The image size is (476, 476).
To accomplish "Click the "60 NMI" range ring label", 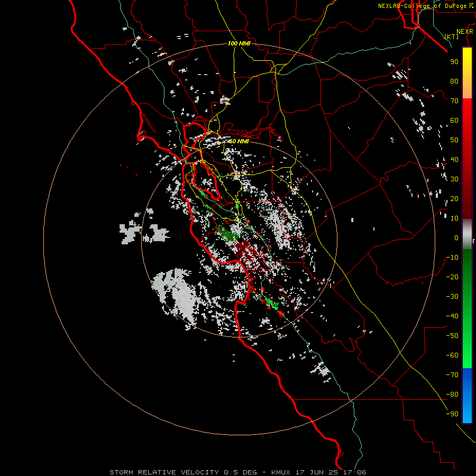I will point(239,141).
